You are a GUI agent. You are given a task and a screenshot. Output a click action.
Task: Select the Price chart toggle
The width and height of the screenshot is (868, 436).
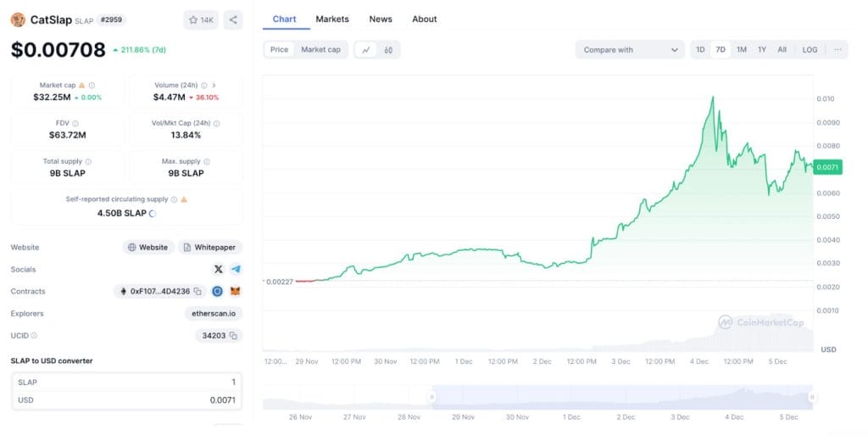coord(279,50)
